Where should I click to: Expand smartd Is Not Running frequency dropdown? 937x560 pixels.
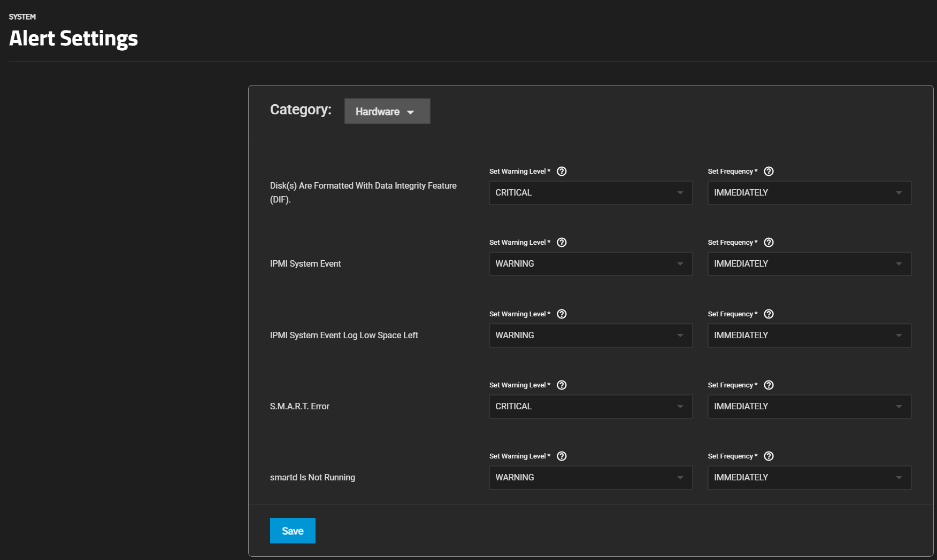pyautogui.click(x=809, y=478)
